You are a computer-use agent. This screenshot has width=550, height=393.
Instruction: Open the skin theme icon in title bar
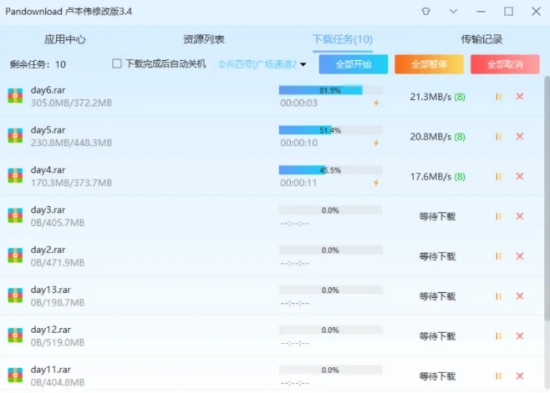pyautogui.click(x=426, y=12)
